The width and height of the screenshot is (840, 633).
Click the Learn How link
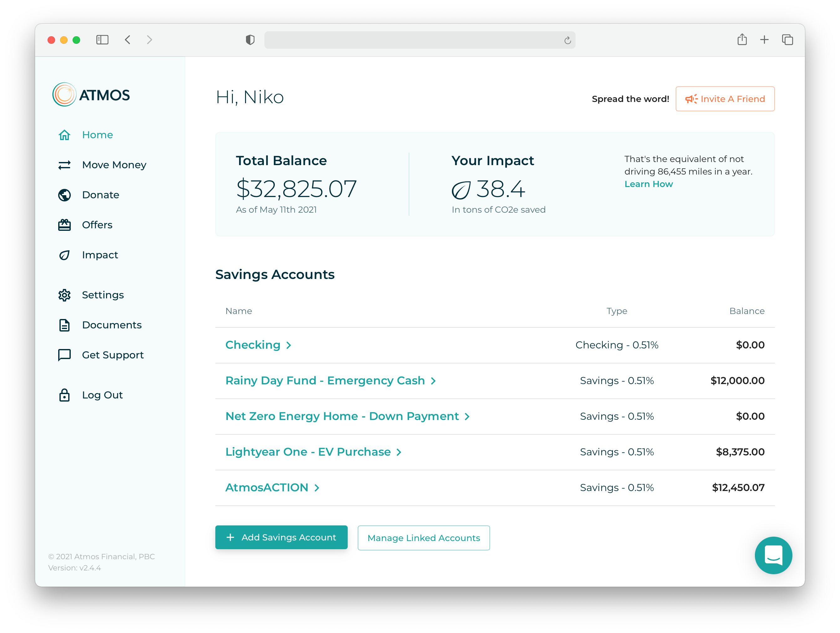point(648,184)
